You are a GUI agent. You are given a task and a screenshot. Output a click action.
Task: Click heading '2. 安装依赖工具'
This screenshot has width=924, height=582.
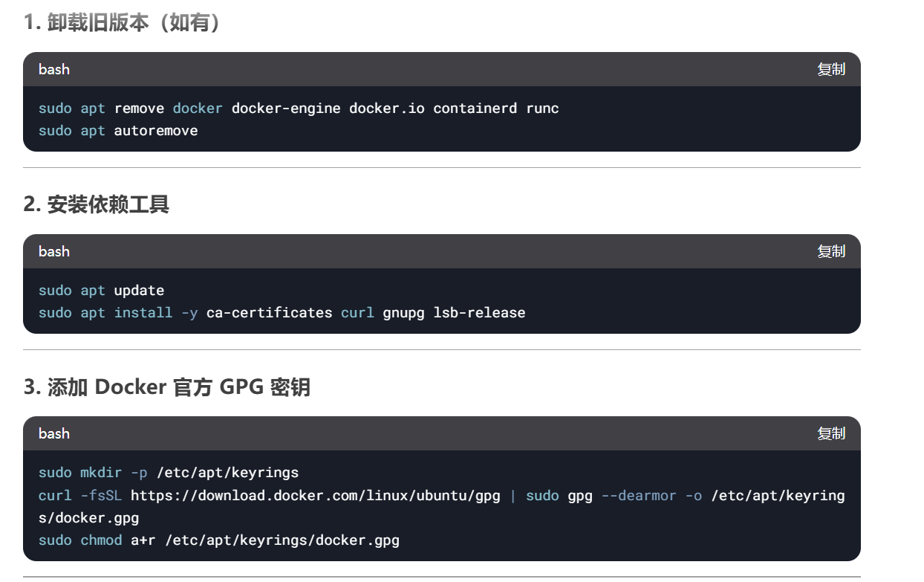coord(97,204)
